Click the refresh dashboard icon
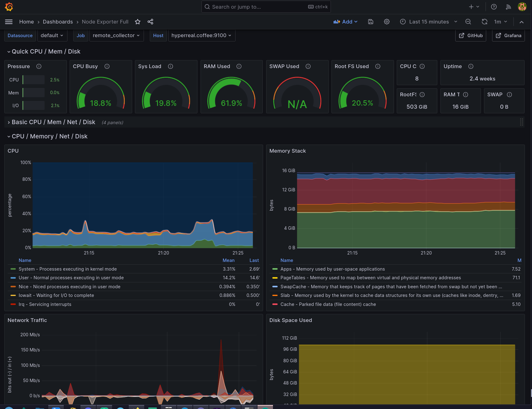Screen dimensions: 532x409 coord(484,22)
